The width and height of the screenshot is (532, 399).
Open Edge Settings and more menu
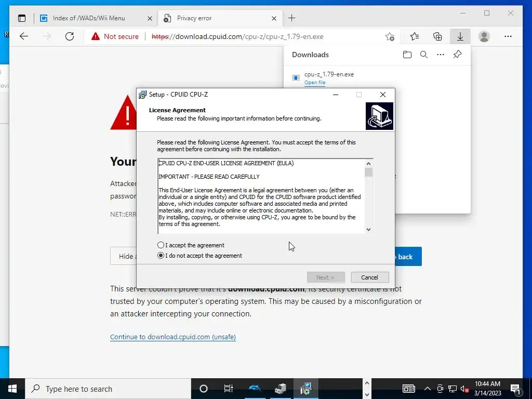click(x=508, y=36)
